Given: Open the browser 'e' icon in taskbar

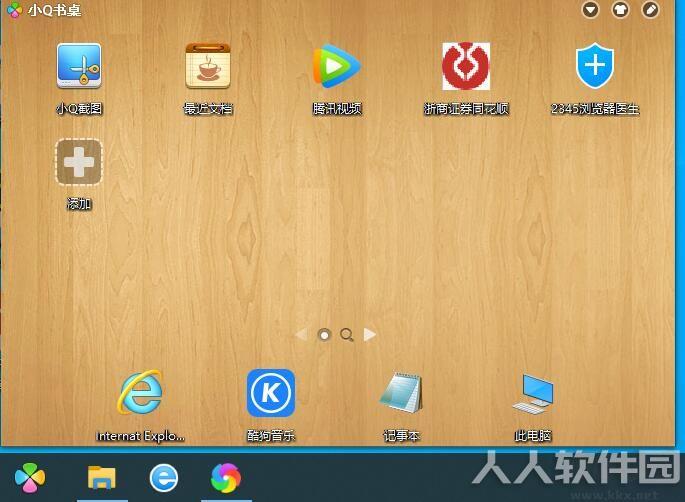Looking at the screenshot, I should pyautogui.click(x=164, y=478).
